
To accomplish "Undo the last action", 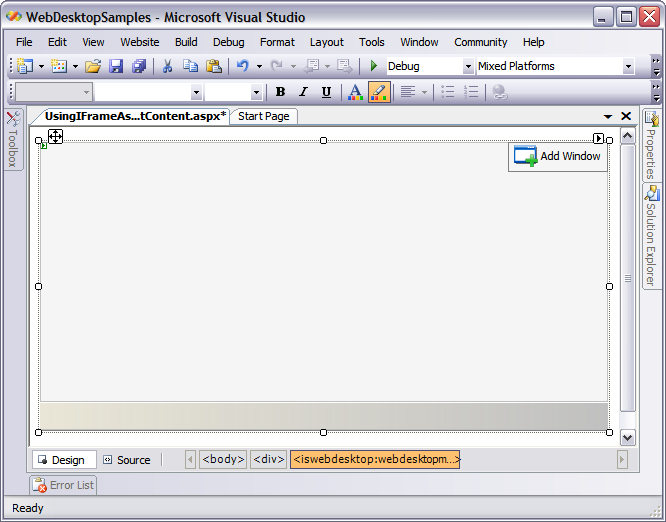I will tap(243, 66).
